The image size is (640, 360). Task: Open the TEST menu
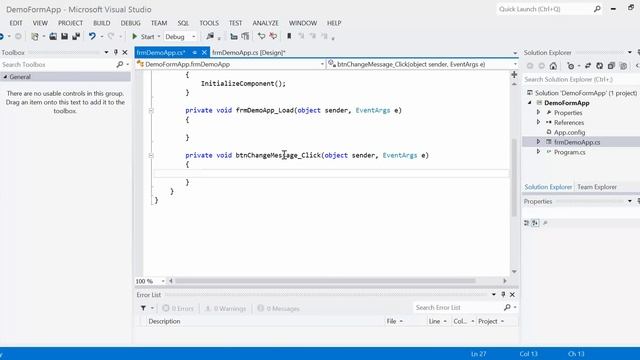tap(235, 23)
